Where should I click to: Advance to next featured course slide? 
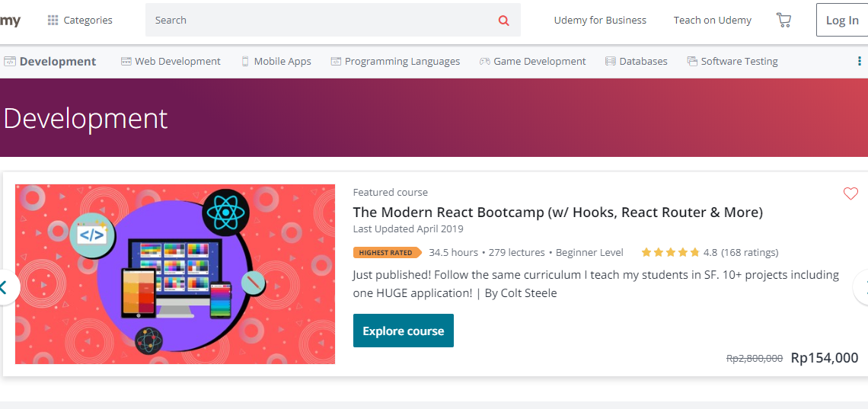pyautogui.click(x=863, y=287)
